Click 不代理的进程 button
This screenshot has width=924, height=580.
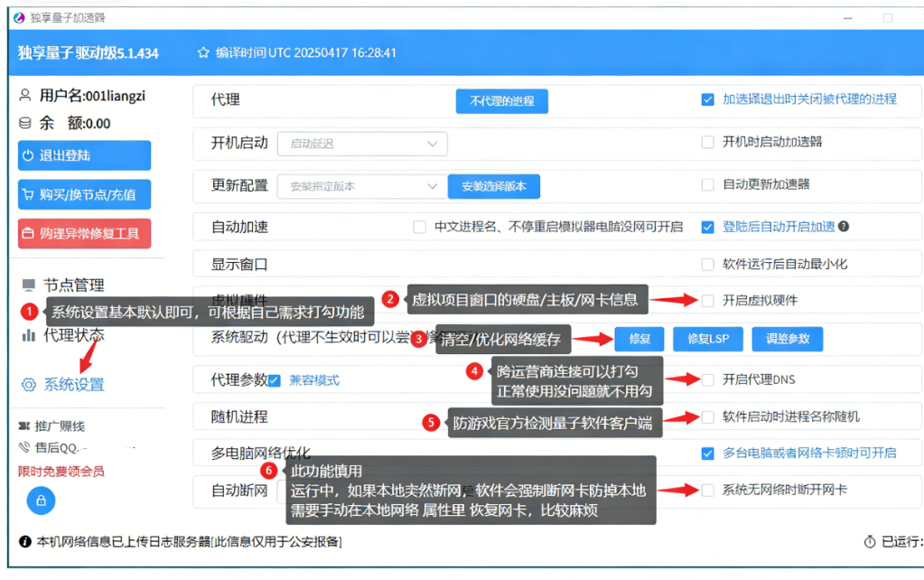(x=502, y=101)
